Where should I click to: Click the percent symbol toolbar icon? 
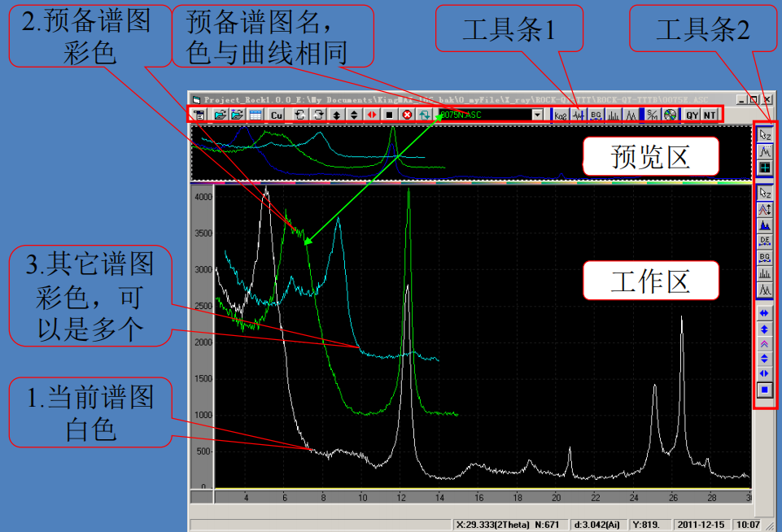point(653,116)
